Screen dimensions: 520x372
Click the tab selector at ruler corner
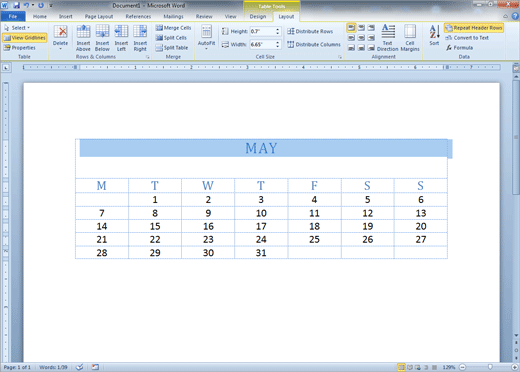coord(6,68)
